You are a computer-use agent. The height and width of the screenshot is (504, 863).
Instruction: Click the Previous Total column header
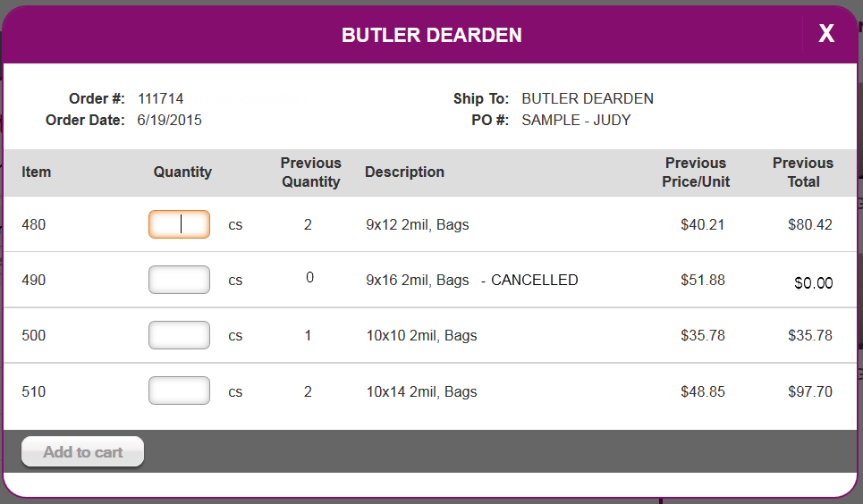tap(803, 172)
